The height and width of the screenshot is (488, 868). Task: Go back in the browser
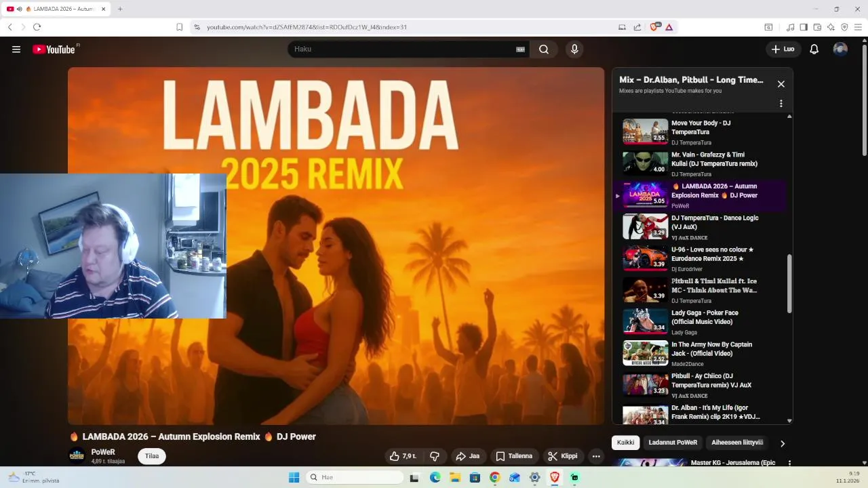(x=9, y=27)
